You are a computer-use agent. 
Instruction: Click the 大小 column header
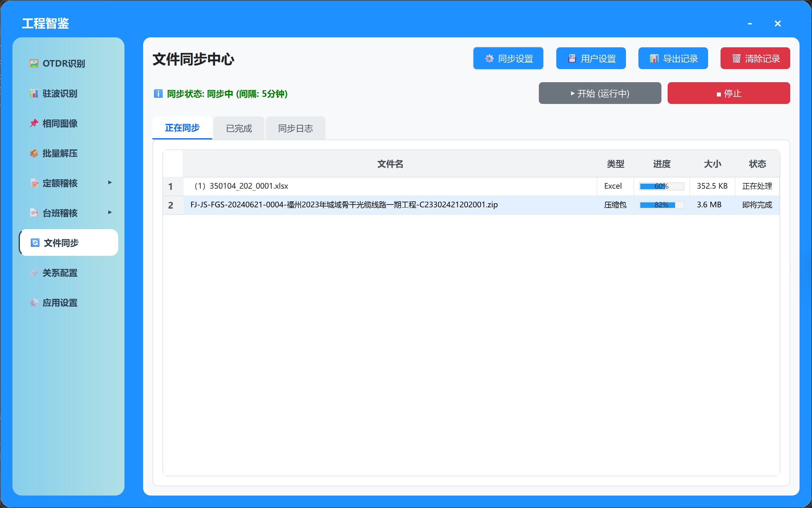712,164
